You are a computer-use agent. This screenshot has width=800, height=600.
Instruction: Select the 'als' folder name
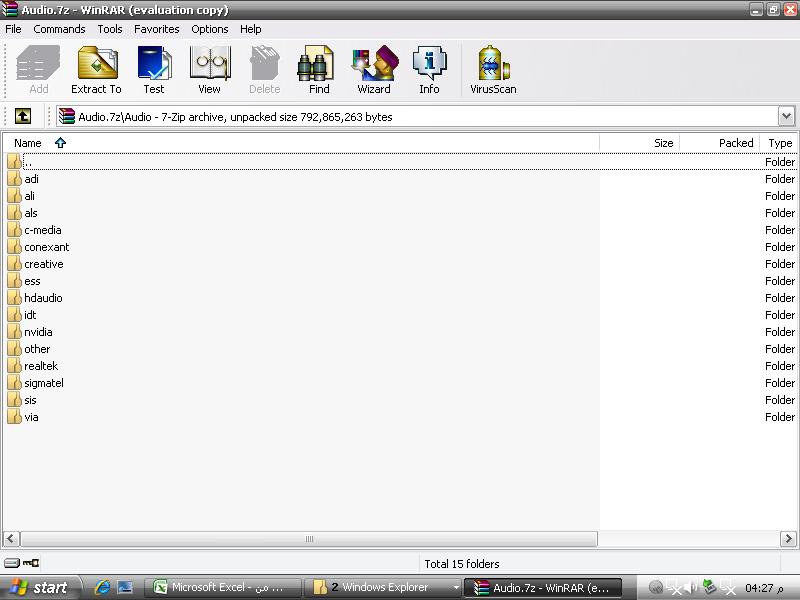pyautogui.click(x=31, y=213)
